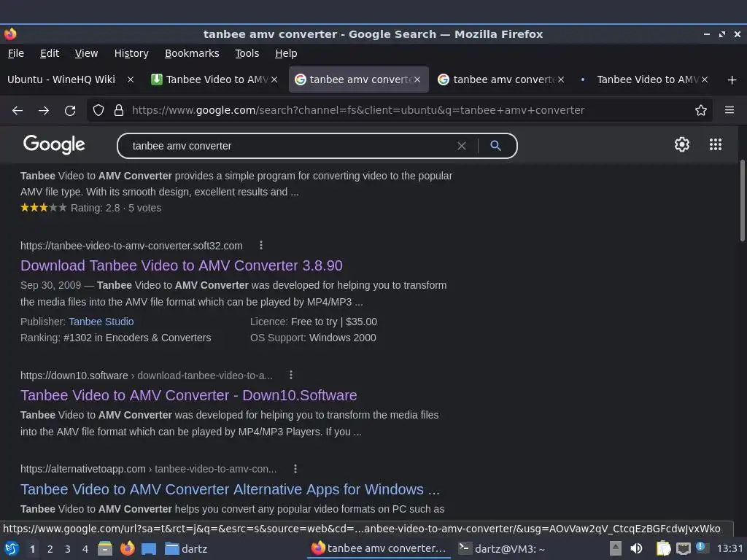The image size is (747, 560).
Task: Launch Firefox from the taskbar quick launcher
Action: coord(127,548)
